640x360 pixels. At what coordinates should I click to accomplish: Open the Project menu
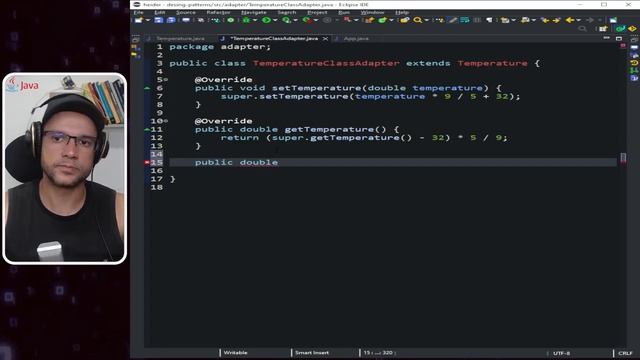(317, 12)
